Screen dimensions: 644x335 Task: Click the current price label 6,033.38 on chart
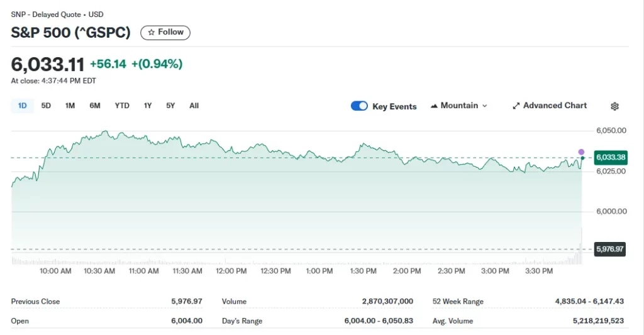pyautogui.click(x=611, y=157)
